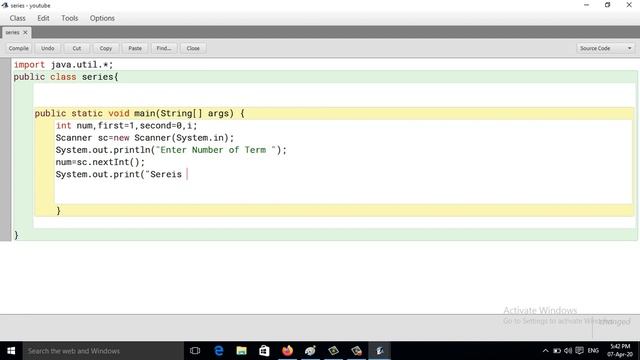Open Firefox from the taskbar
Viewport: 640px width, 360px height.
click(287, 351)
